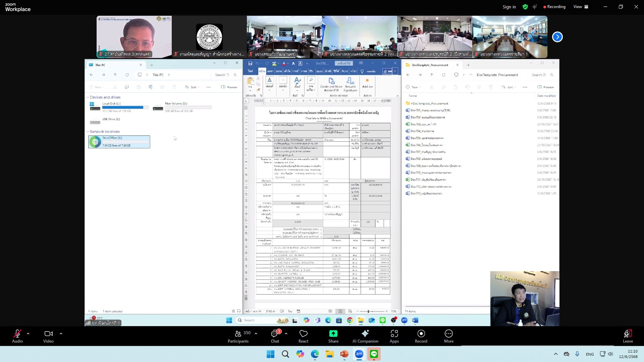The image size is (644, 362).
Task: Toggle the Video camera button
Action: pos(48,334)
